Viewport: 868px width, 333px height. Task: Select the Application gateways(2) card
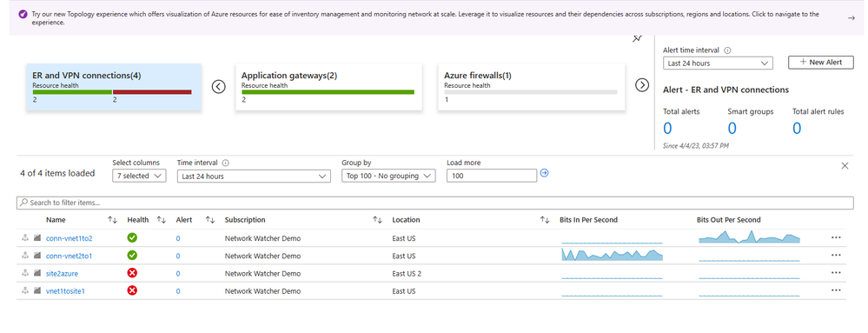click(x=328, y=88)
